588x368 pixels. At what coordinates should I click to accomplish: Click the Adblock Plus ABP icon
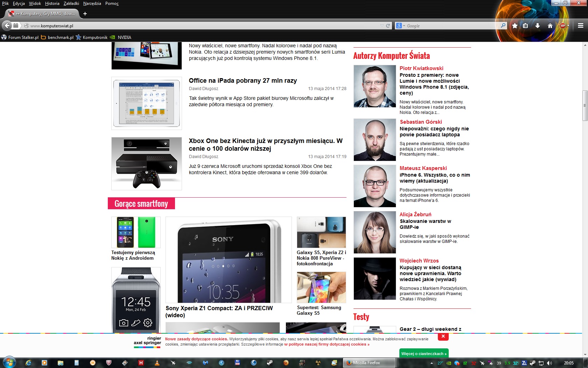[563, 26]
